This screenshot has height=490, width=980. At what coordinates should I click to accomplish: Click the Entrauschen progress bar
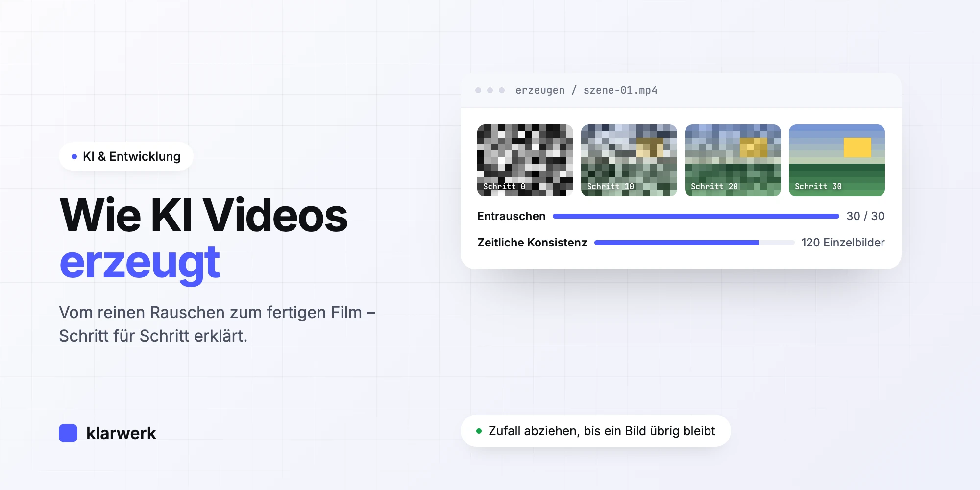pos(696,216)
